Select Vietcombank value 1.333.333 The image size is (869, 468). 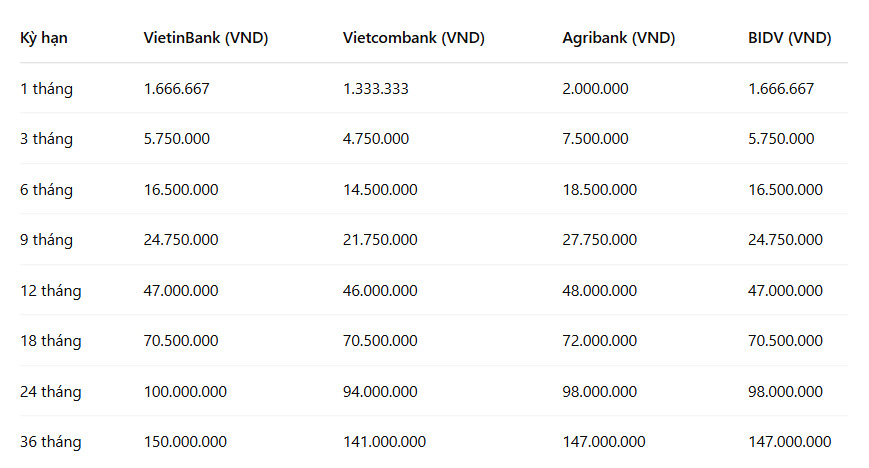[376, 89]
